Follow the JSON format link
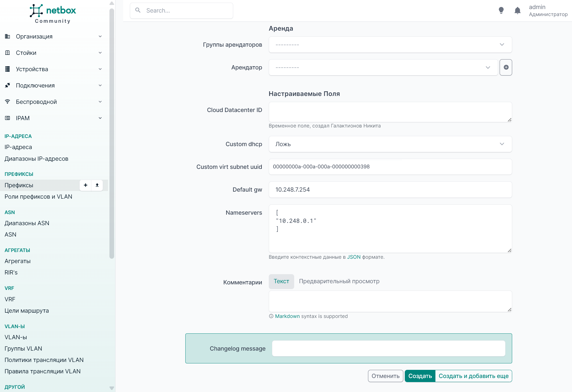 click(354, 257)
